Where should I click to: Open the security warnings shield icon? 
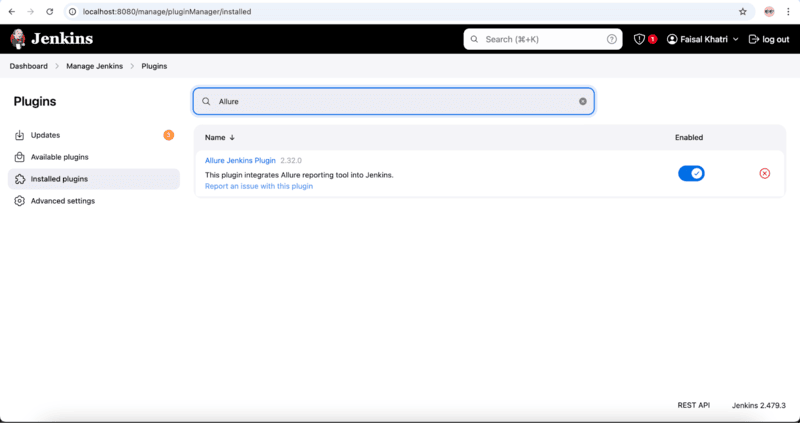639,39
